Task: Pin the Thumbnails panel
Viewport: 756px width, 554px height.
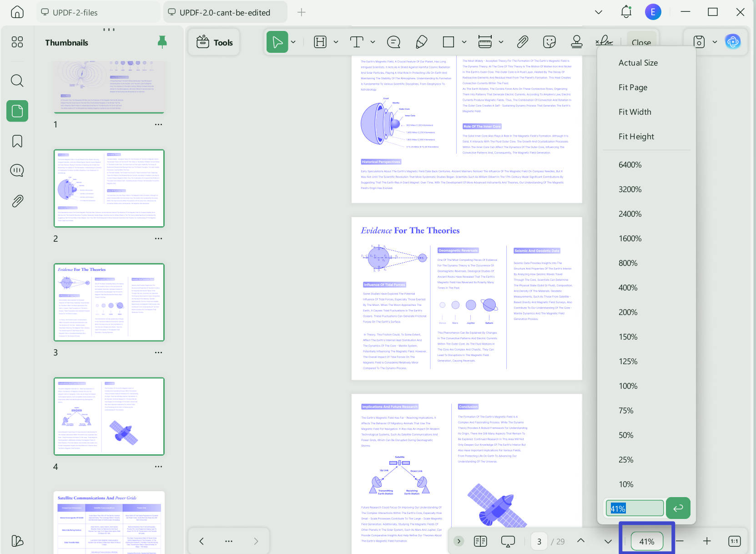Action: (x=162, y=42)
